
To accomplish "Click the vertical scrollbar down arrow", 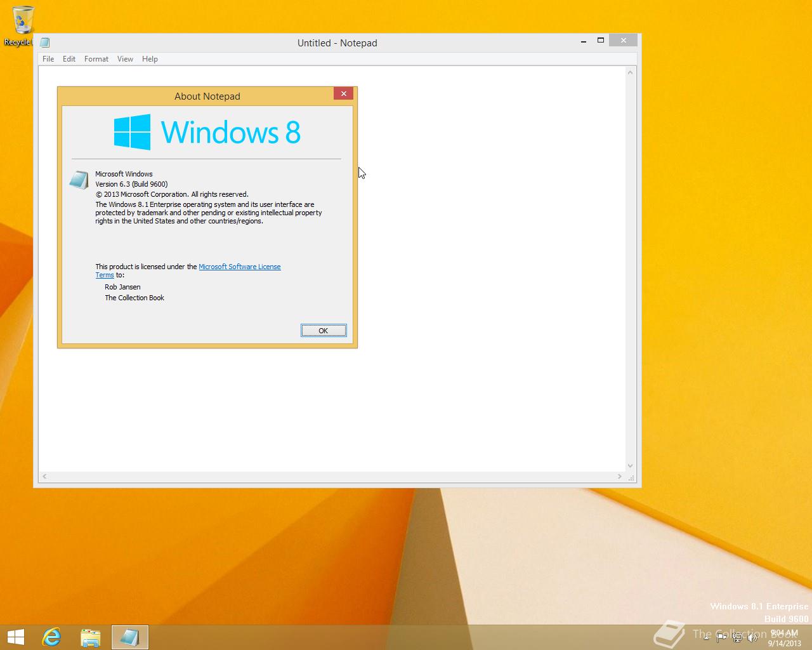I will (x=631, y=465).
